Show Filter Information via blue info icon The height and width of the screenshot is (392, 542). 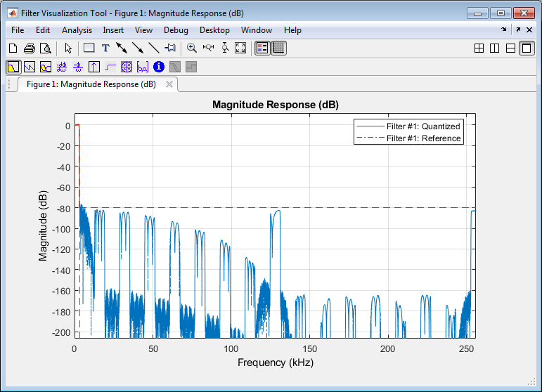pos(159,67)
